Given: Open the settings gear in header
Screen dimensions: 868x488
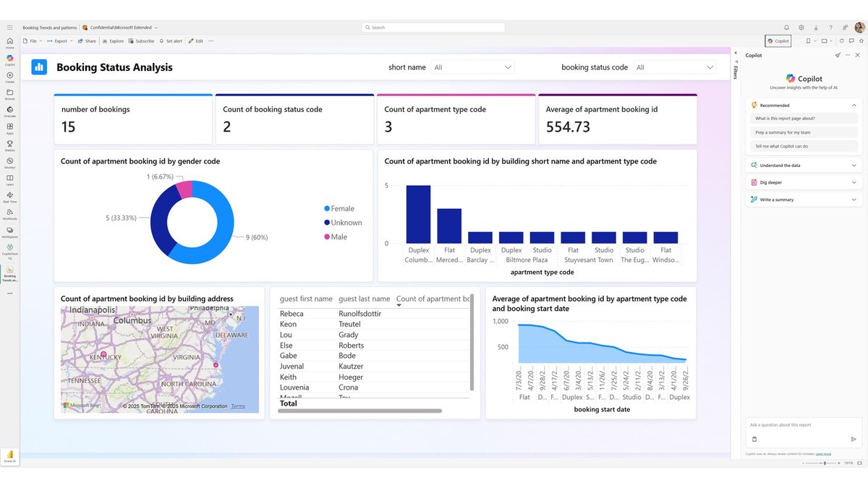Looking at the screenshot, I should tap(801, 27).
